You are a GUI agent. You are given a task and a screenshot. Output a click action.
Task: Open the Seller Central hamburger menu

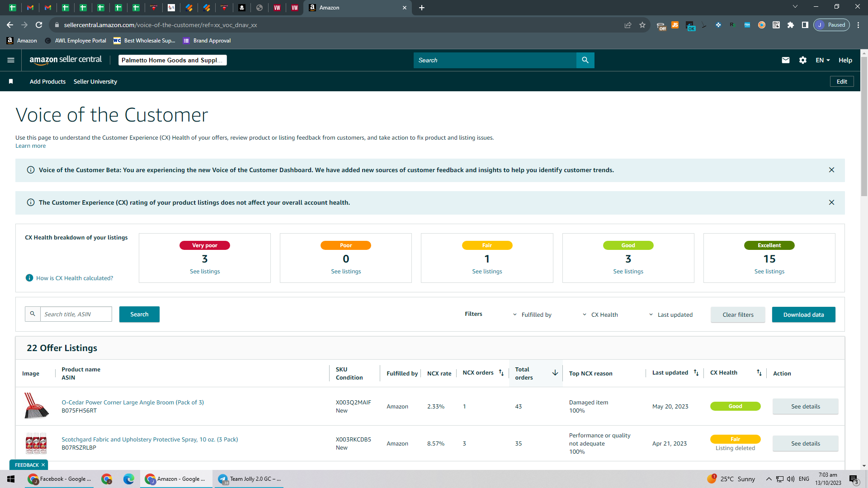coord(11,60)
